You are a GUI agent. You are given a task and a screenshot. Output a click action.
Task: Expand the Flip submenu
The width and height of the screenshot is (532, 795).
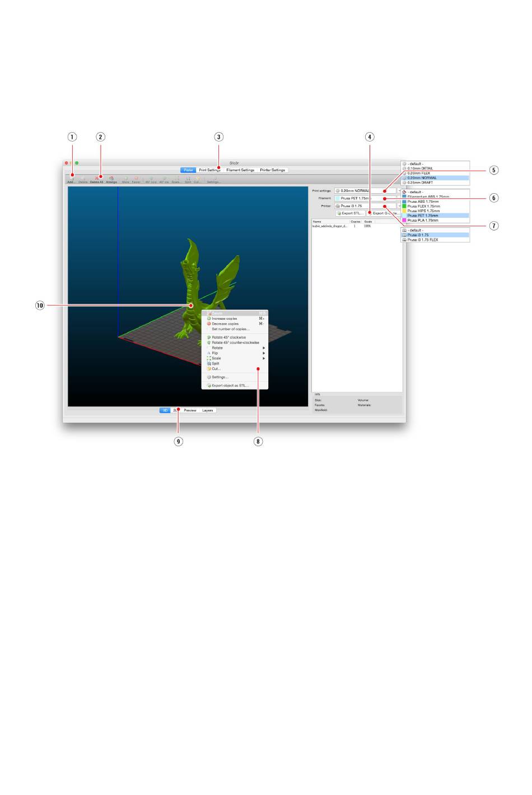tap(235, 353)
